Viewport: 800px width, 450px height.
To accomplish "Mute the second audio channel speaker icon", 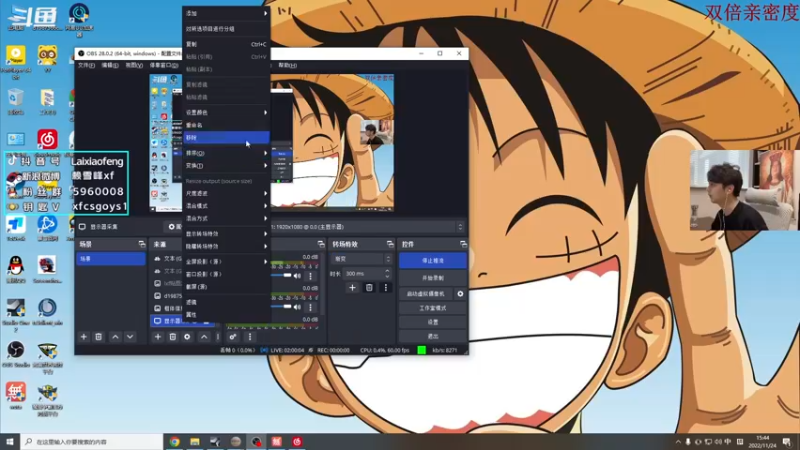I will (297, 307).
